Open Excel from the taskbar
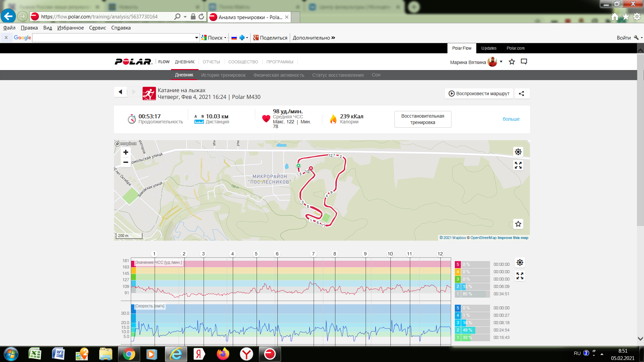 coord(35,354)
